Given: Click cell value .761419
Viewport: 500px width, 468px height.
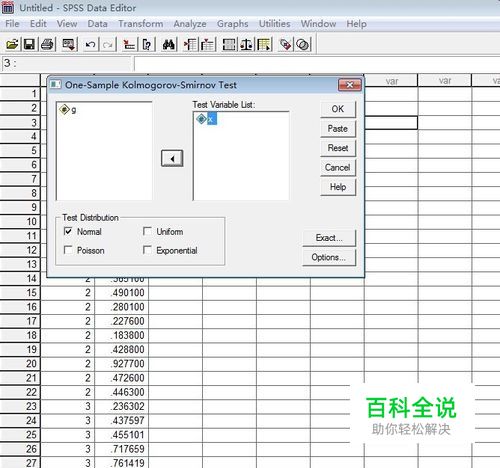Looking at the screenshot, I should click(x=122, y=463).
